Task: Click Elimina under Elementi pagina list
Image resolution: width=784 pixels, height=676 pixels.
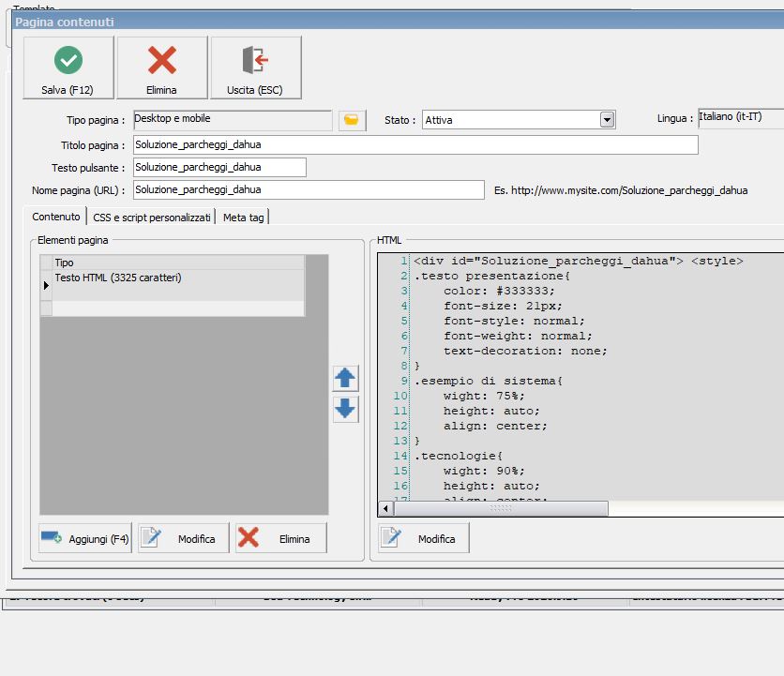Action: [x=281, y=538]
